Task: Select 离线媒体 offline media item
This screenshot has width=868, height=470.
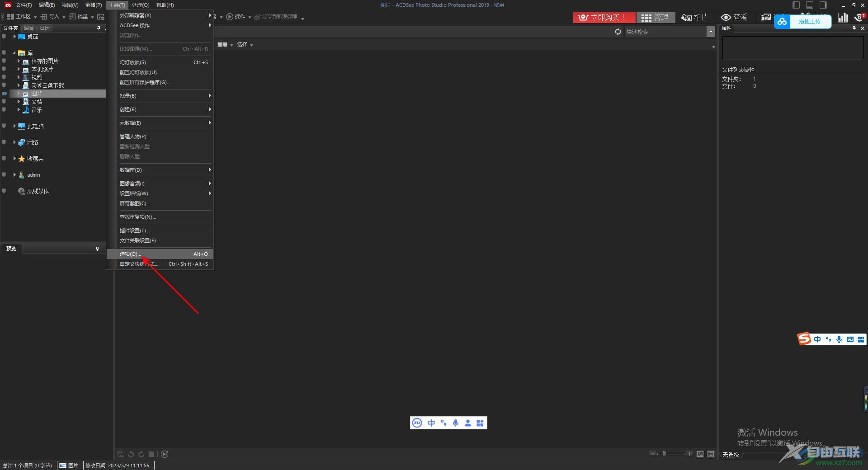Action: pos(33,191)
